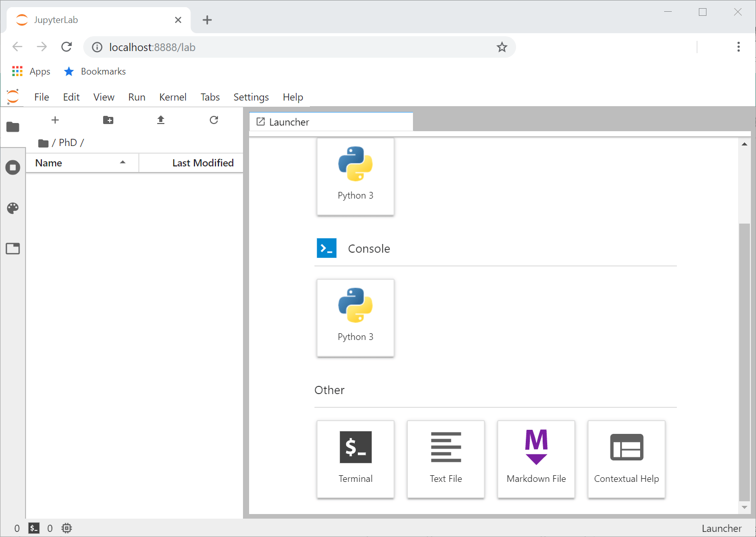Click the localhost:8888/lab address bar

pos(299,47)
